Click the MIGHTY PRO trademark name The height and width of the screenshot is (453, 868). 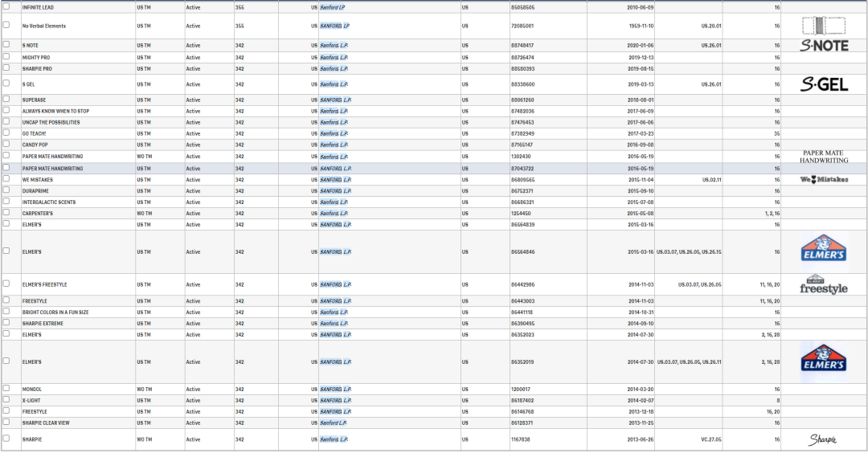click(36, 58)
